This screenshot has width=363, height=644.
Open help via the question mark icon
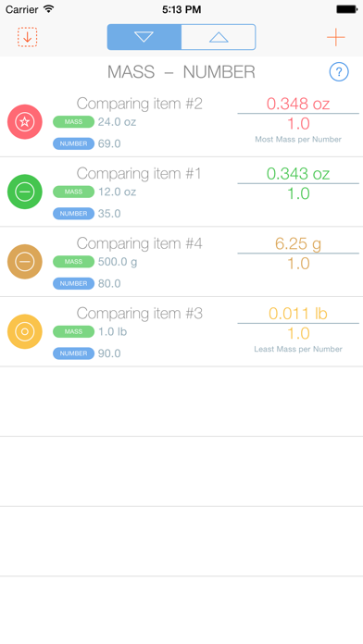[339, 72]
